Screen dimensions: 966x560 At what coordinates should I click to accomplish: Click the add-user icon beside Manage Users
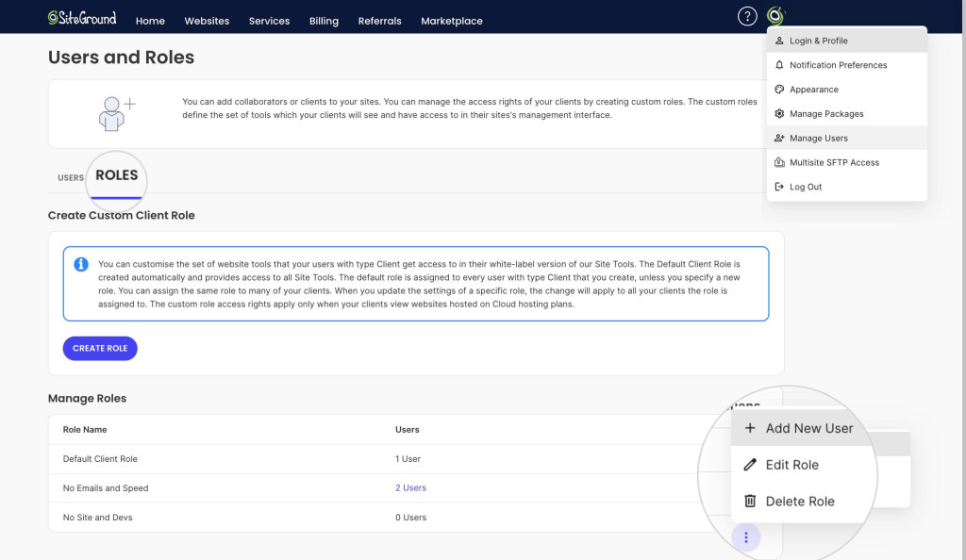click(x=779, y=138)
